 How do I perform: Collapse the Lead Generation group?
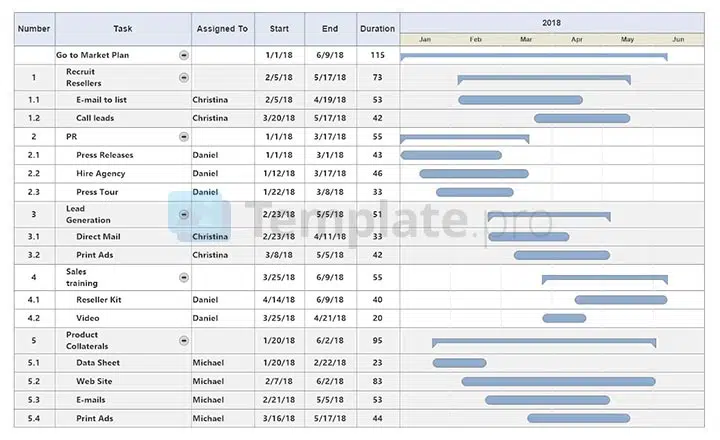tap(183, 214)
